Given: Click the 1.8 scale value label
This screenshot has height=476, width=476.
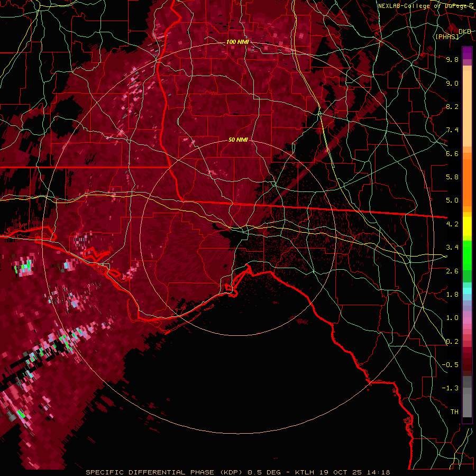Looking at the screenshot, I should pyautogui.click(x=452, y=295).
